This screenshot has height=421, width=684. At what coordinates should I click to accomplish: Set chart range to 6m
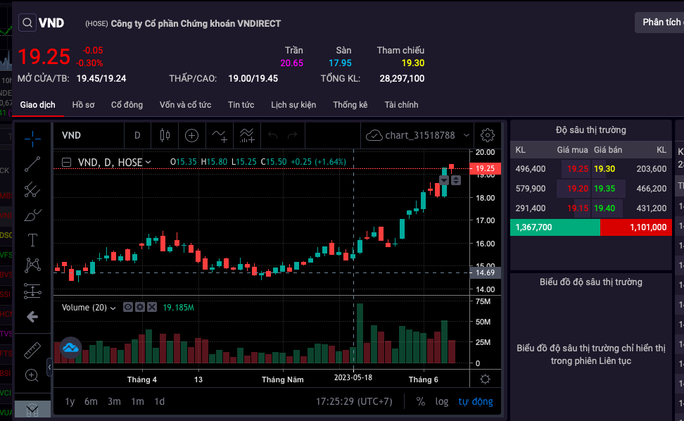click(91, 401)
